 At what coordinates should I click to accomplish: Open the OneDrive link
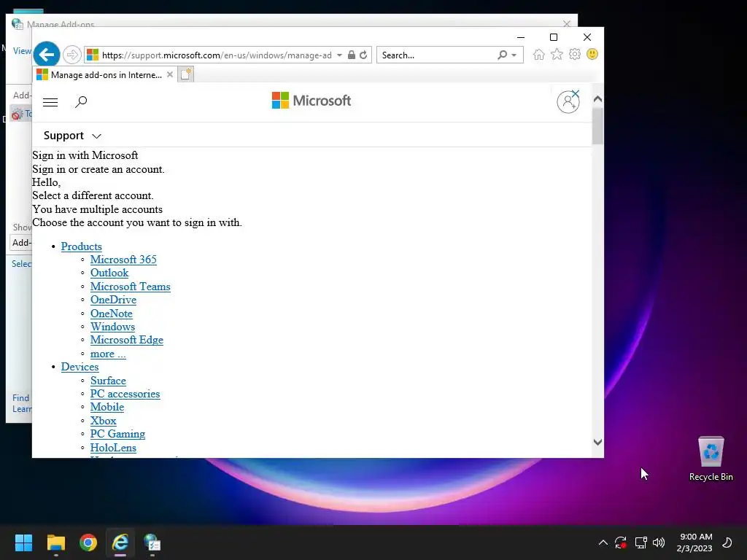coord(113,300)
